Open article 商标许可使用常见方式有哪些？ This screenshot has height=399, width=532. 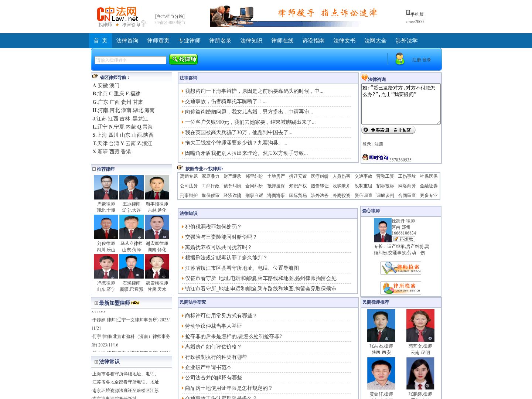[221, 316]
